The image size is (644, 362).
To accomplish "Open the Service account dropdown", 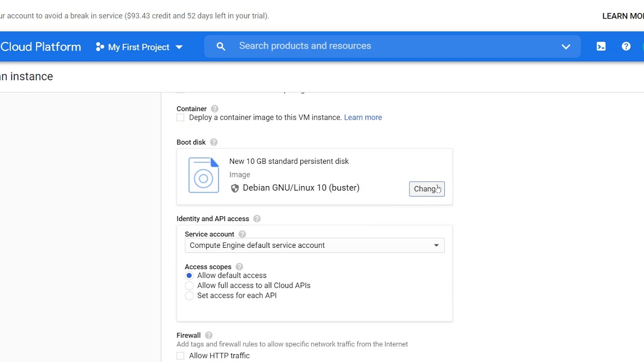I will coord(314,245).
